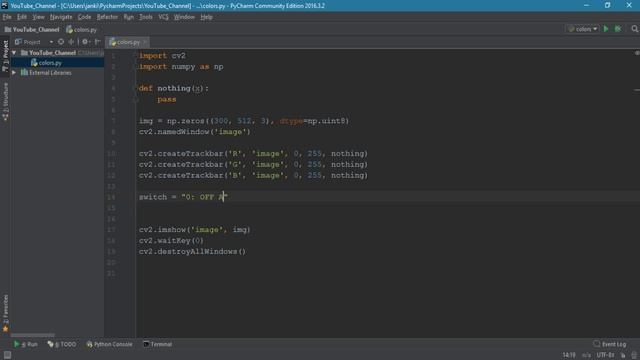Viewport: 640px width, 360px height.
Task: Toggle the Project side tool window tab
Action: click(5, 55)
